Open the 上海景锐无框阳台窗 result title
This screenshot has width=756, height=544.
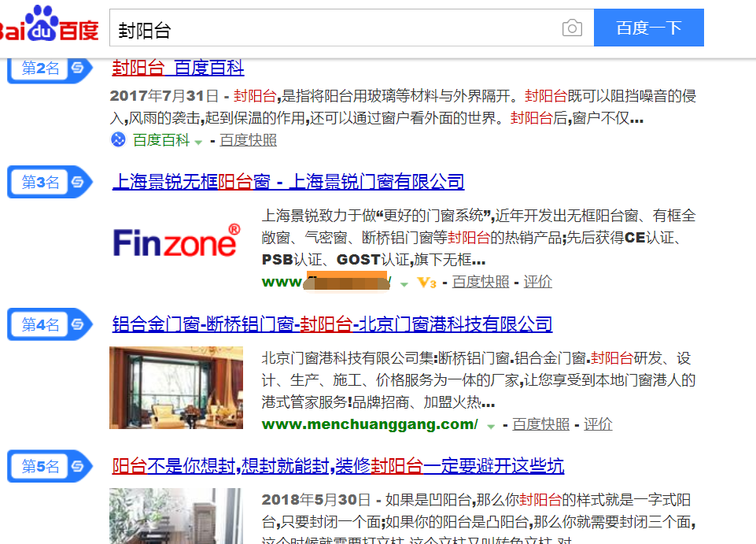point(289,182)
